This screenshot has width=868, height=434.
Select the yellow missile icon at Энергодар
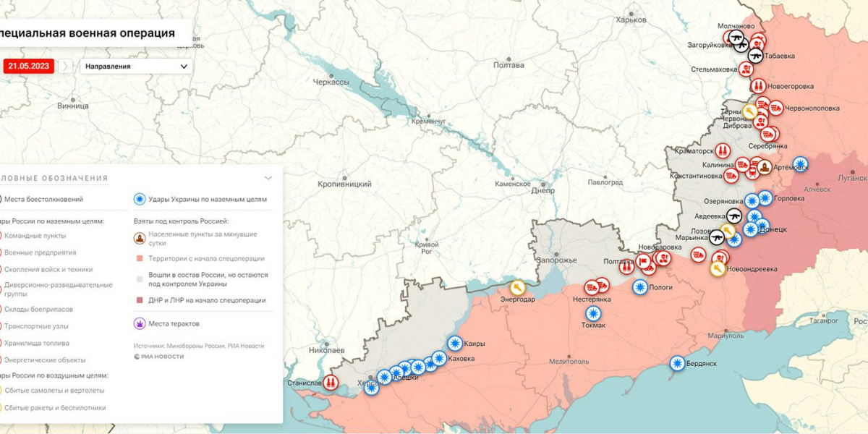pos(518,288)
